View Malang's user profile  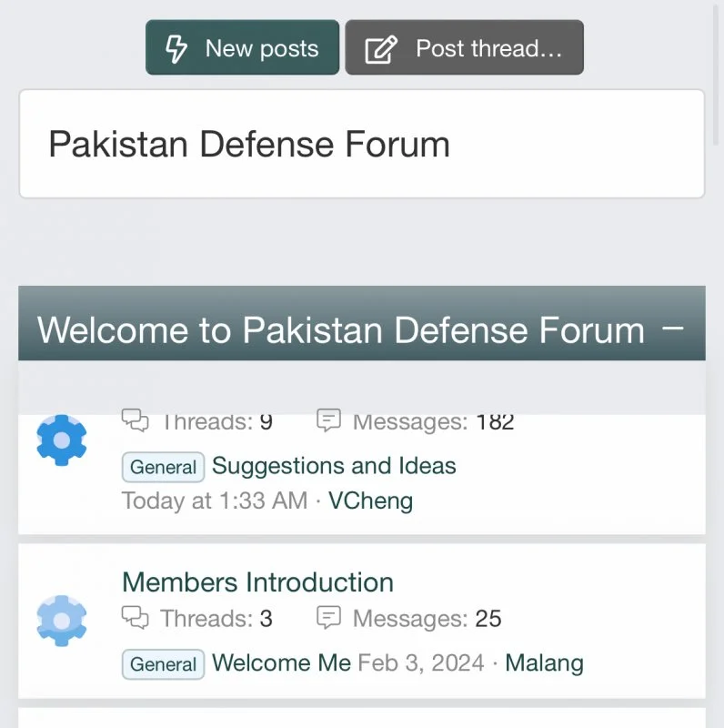tap(544, 662)
